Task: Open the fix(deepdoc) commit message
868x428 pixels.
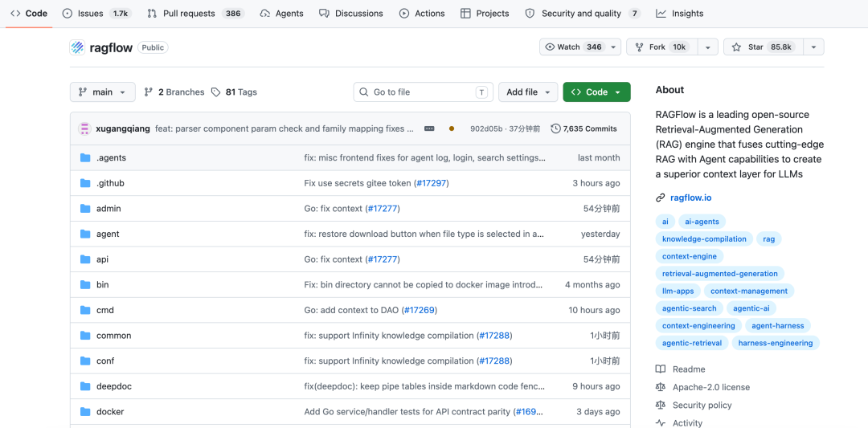Action: 424,386
